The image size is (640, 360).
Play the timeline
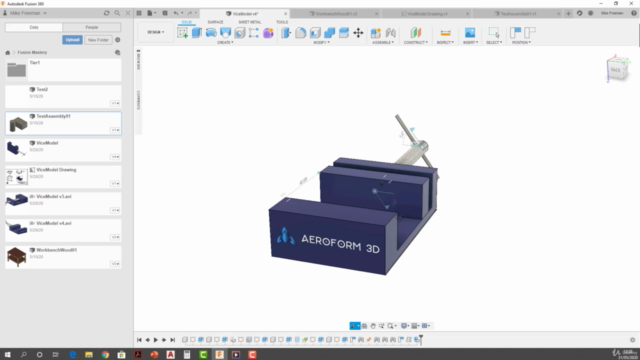156,340
